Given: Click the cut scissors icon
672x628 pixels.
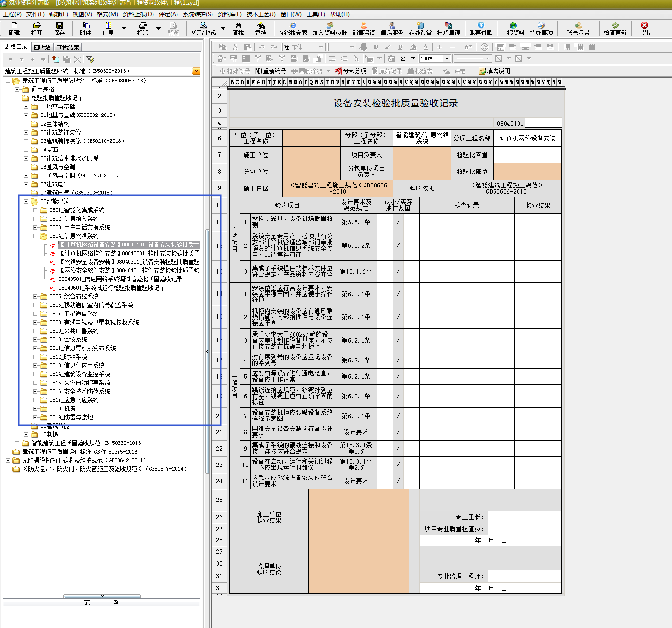Looking at the screenshot, I should [235, 47].
